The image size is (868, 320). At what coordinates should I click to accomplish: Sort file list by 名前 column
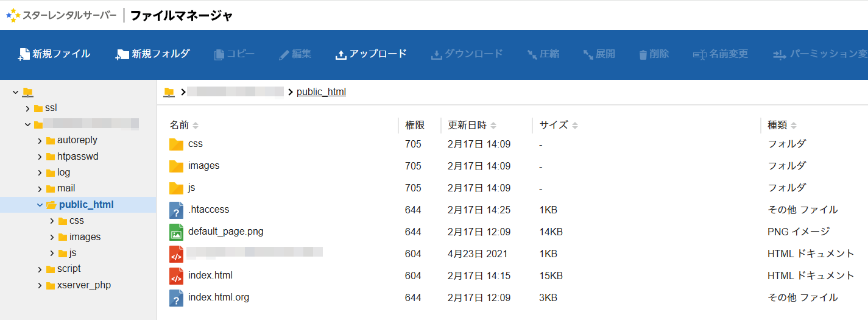click(x=184, y=125)
